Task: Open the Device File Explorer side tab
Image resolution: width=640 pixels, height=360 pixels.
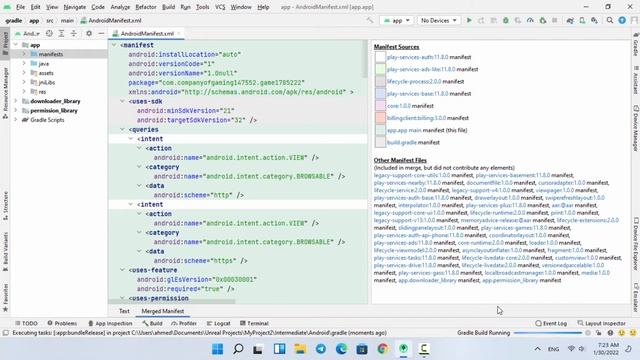Action: [x=636, y=244]
